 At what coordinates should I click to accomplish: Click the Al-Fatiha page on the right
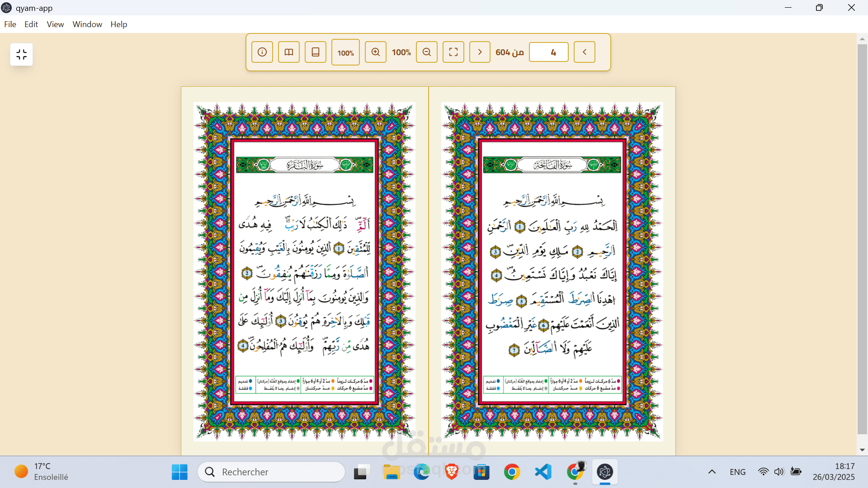point(552,271)
